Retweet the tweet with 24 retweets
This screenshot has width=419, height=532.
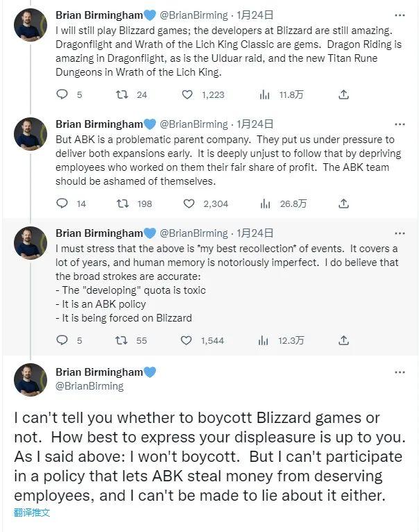coord(122,94)
